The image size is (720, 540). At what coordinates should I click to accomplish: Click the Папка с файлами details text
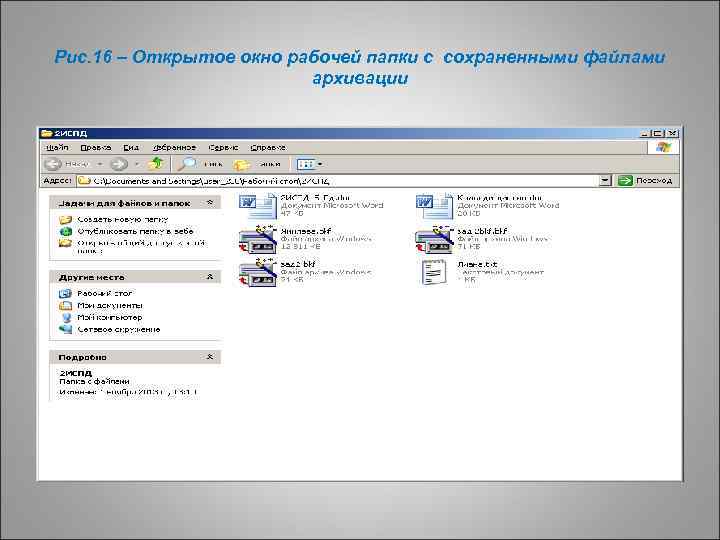94,381
